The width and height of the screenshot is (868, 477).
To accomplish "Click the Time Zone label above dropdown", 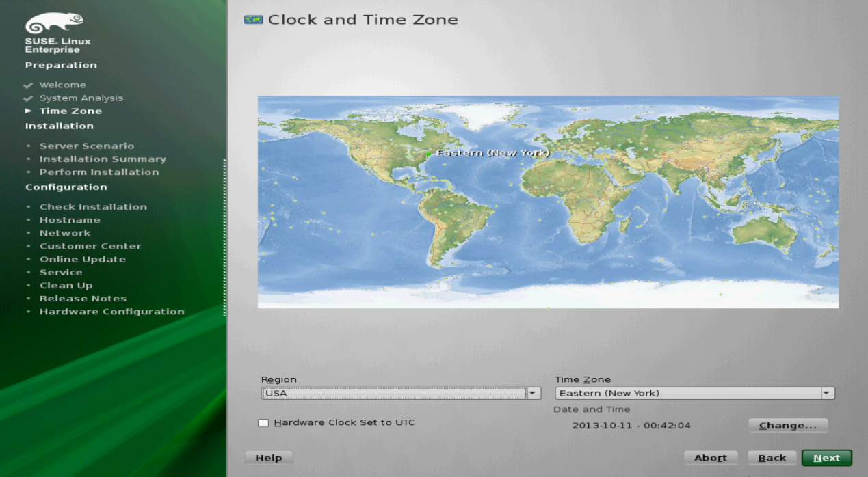I will pos(583,379).
